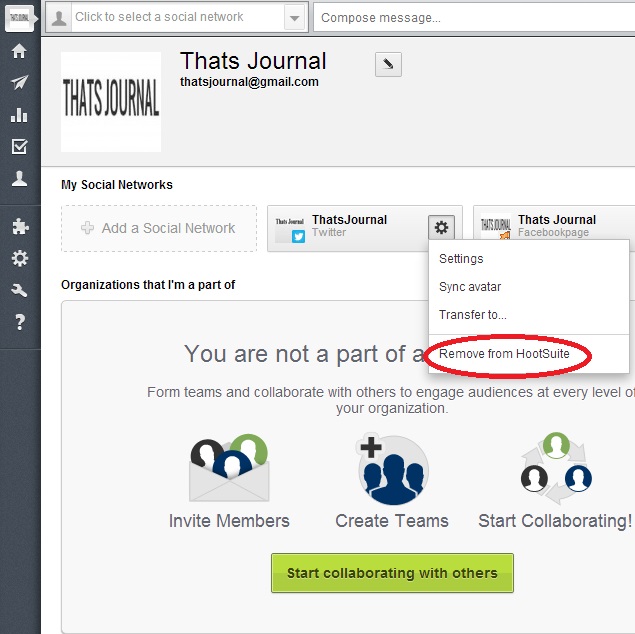Click the 'Organizations that I'm a part of' heading
Image resolution: width=635 pixels, height=634 pixels.
(x=148, y=285)
